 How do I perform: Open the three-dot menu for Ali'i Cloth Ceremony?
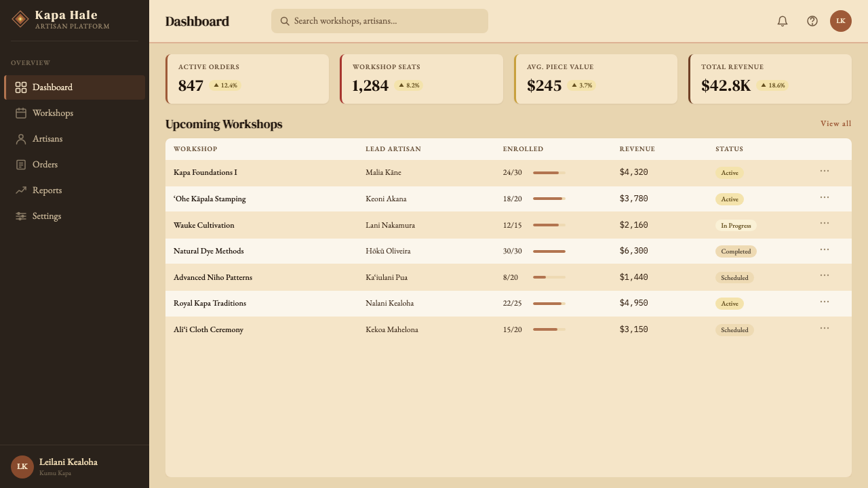pos(825,328)
